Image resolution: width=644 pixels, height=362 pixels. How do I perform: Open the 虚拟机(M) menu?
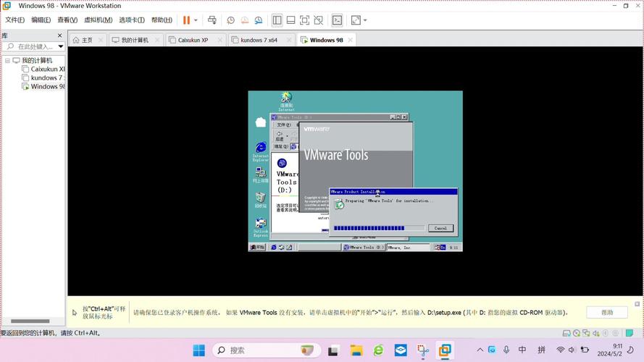(99, 20)
